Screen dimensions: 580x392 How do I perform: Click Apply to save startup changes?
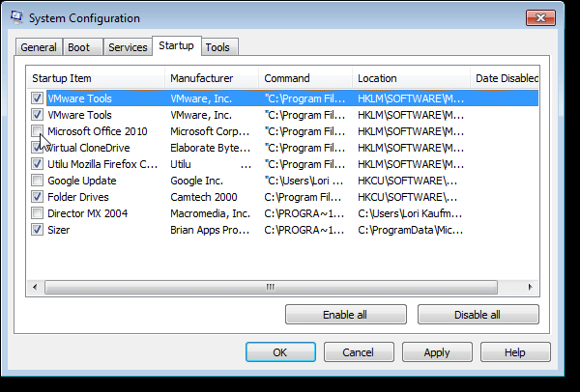[436, 352]
